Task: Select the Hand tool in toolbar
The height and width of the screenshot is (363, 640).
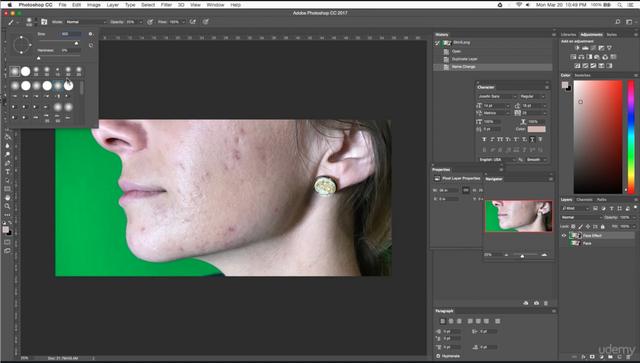Action: click(x=7, y=198)
